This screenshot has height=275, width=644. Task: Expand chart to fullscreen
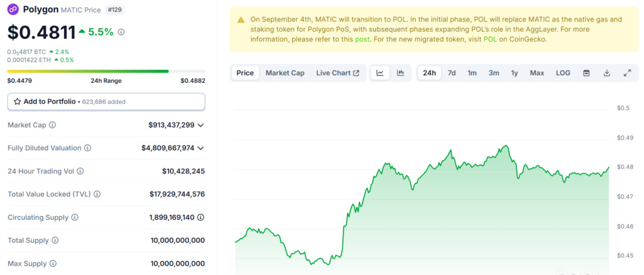point(627,73)
